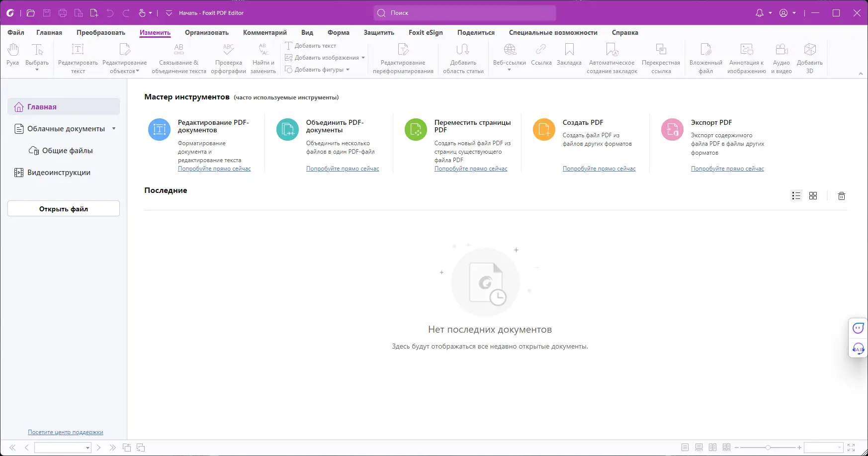Expand Добавить изображения dropdown arrow
868x456 pixels.
363,58
